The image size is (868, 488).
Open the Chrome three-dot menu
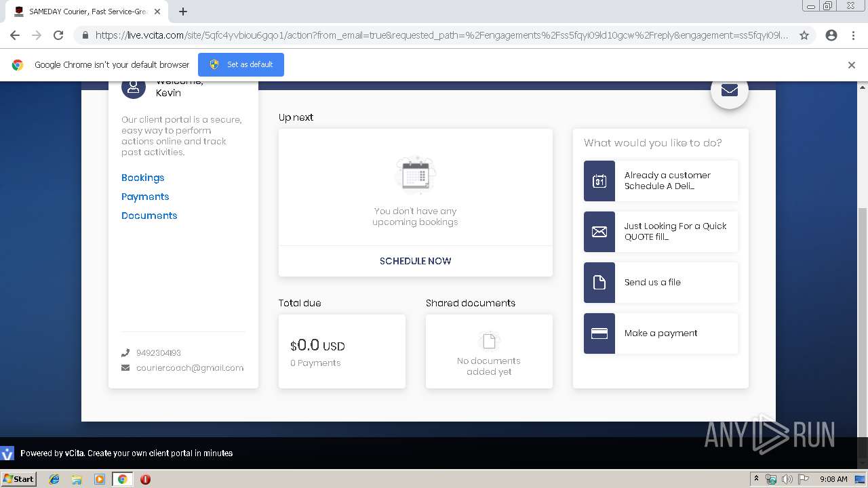853,35
